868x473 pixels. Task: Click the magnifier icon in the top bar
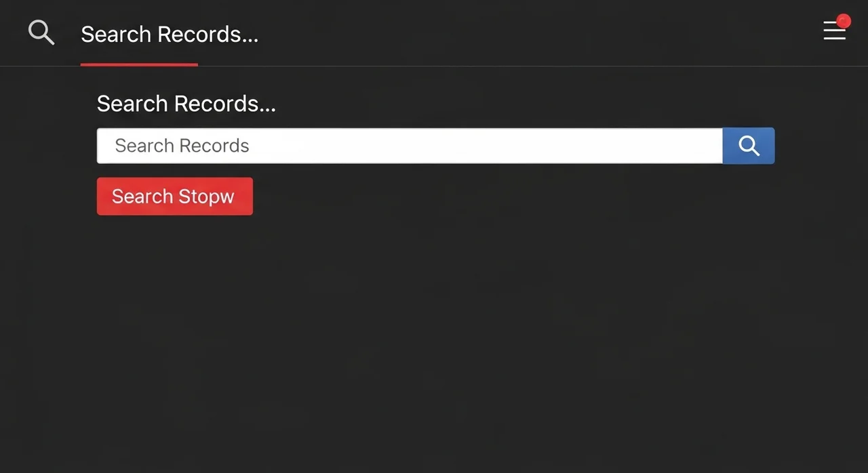41,33
